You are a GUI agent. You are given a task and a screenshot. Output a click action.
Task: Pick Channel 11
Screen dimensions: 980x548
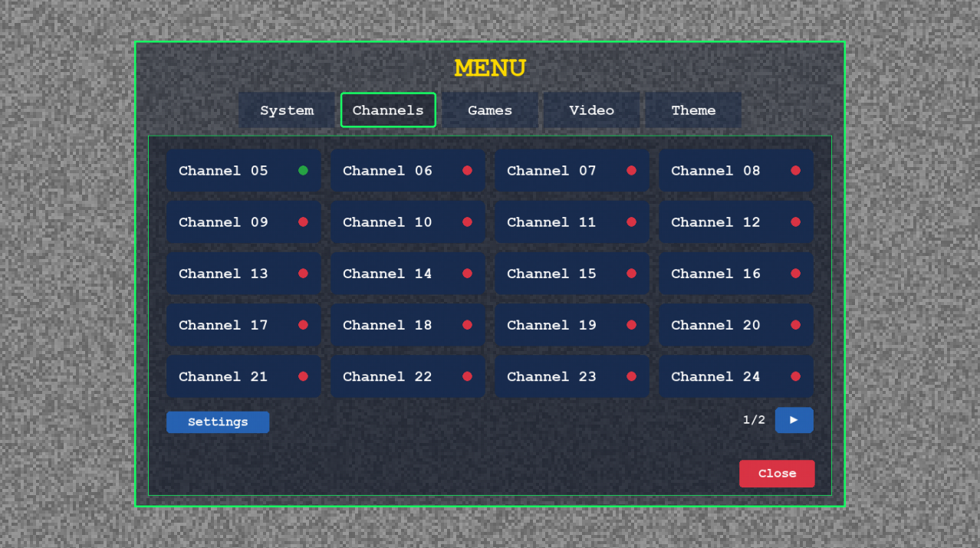[572, 222]
